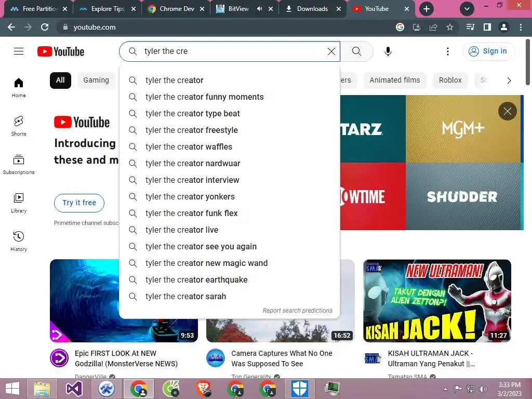Select suggestion tyler the creator funny moments
The width and height of the screenshot is (532, 399).
(229, 97)
